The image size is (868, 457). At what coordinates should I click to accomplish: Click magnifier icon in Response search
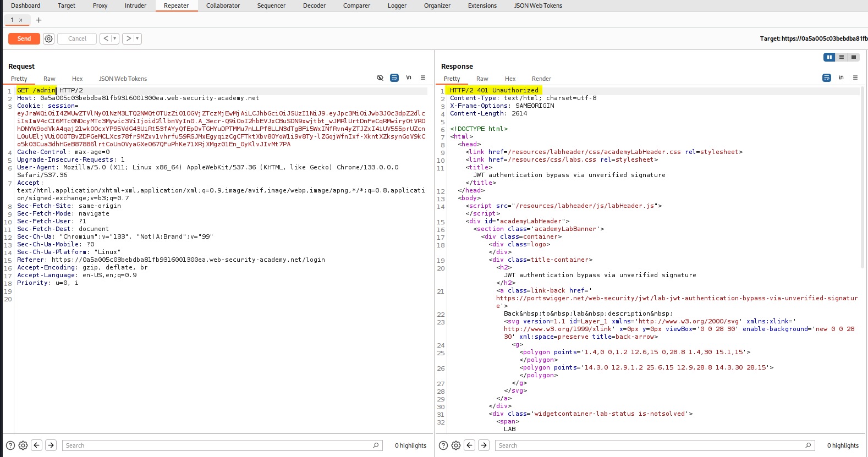808,445
